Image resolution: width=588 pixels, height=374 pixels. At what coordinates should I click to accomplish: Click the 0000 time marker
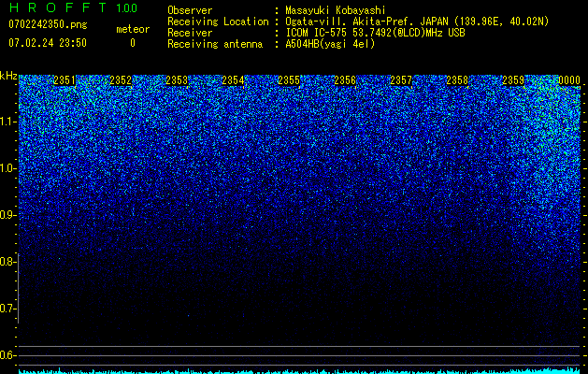pyautogui.click(x=569, y=80)
